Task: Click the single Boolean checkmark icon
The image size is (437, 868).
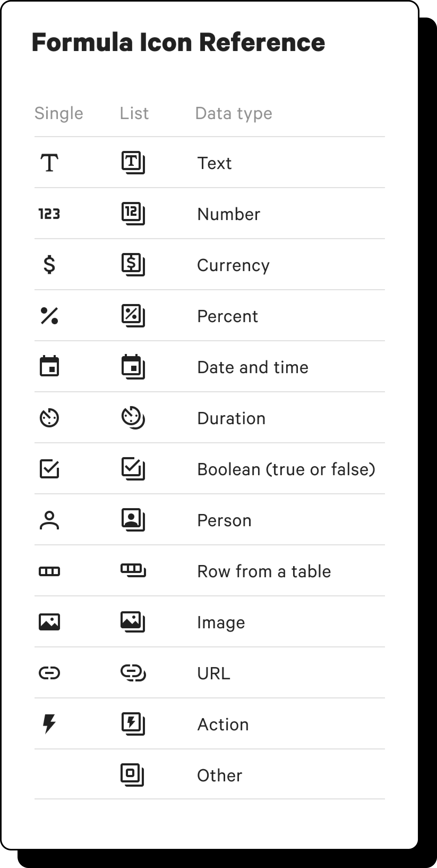Action: click(49, 469)
